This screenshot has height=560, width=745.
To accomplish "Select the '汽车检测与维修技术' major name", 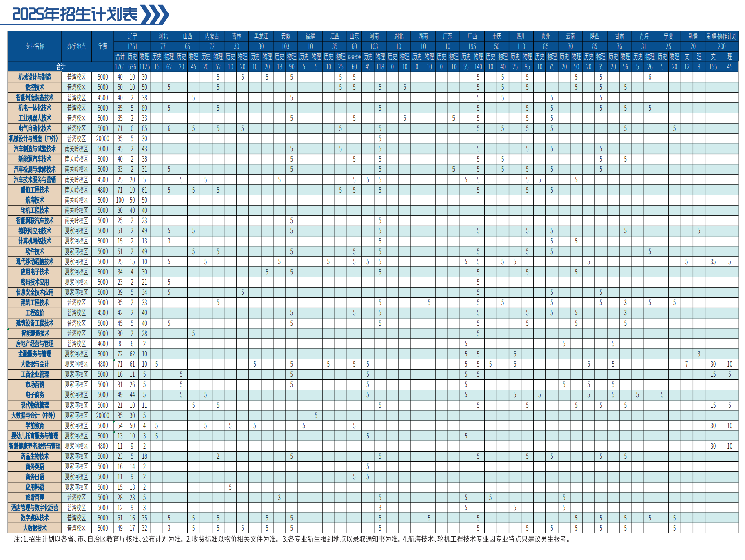I will (x=35, y=169).
